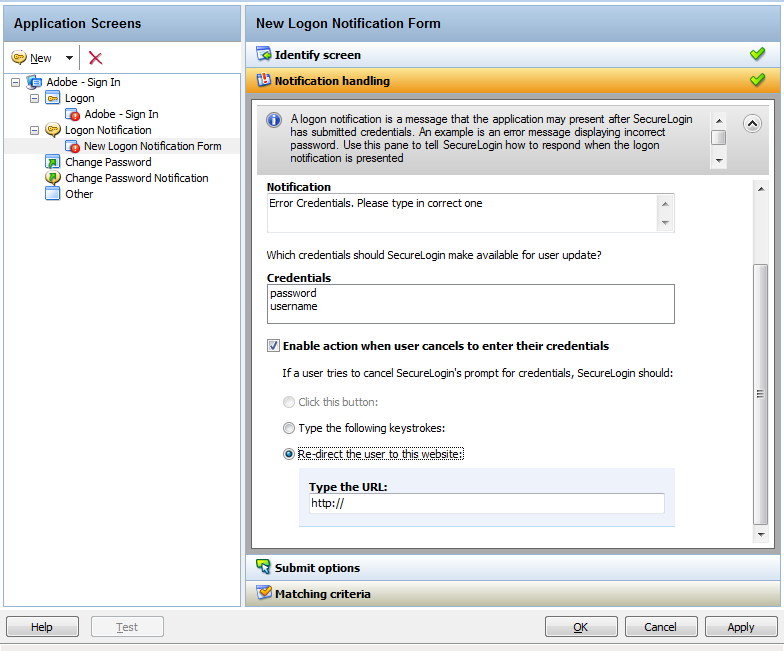Collapse the Logon tree node
The height and width of the screenshot is (651, 784).
click(34, 98)
